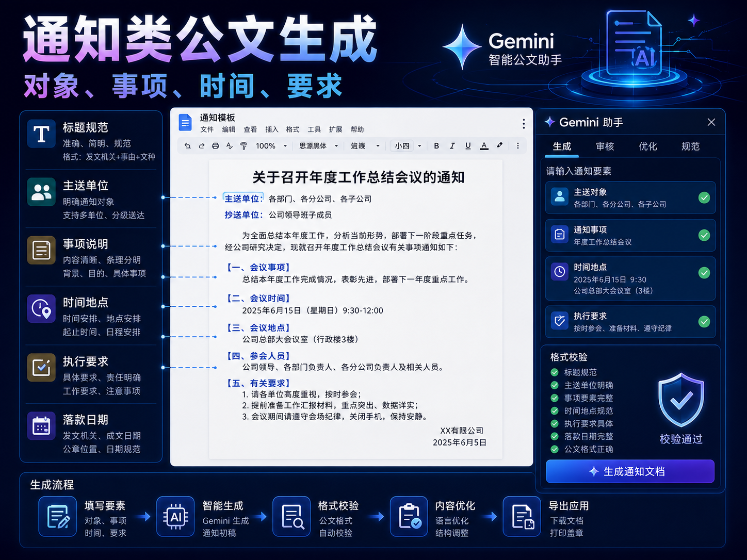Viewport: 747px width, 560px height.
Task: Open the 帮助 menu
Action: 357,129
